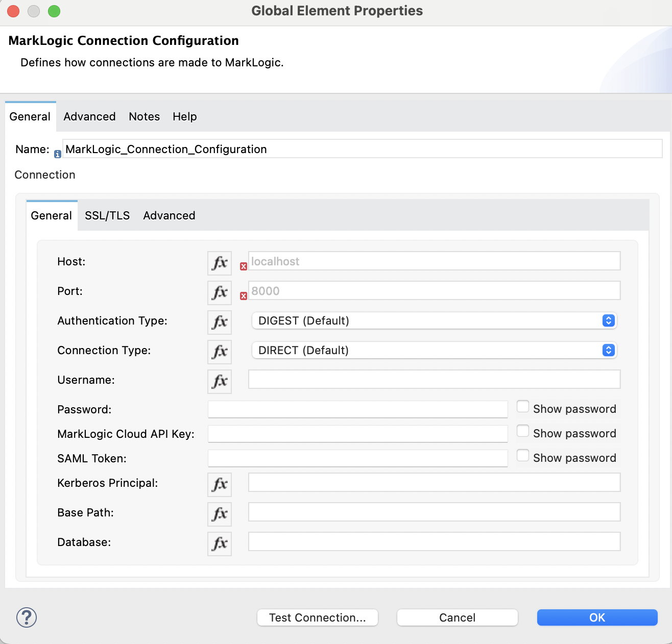
Task: Open help via the question mark icon
Action: pyautogui.click(x=27, y=617)
